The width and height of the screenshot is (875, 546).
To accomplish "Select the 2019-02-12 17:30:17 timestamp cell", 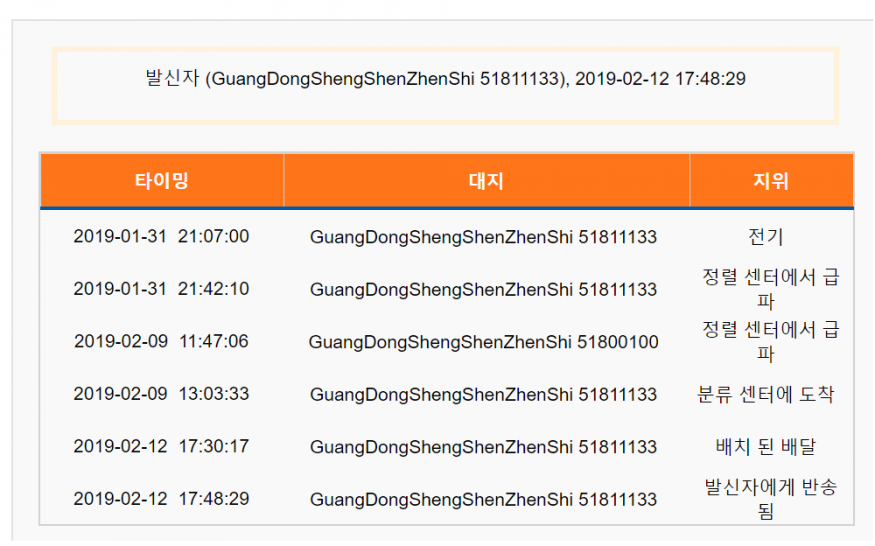I will pyautogui.click(x=161, y=447).
